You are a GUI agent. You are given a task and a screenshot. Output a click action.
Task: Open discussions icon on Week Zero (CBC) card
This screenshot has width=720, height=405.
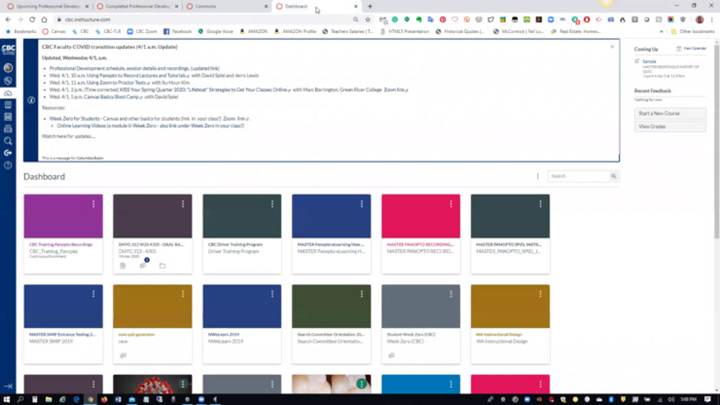(x=391, y=355)
